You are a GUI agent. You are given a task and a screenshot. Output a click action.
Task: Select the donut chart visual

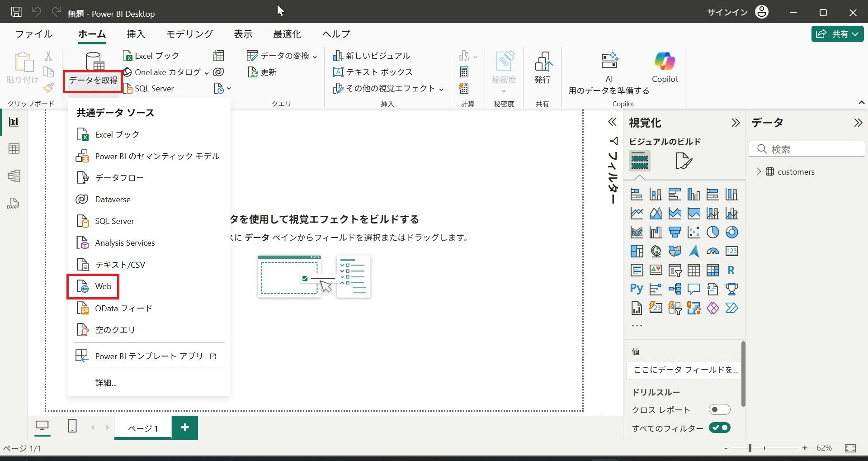731,232
